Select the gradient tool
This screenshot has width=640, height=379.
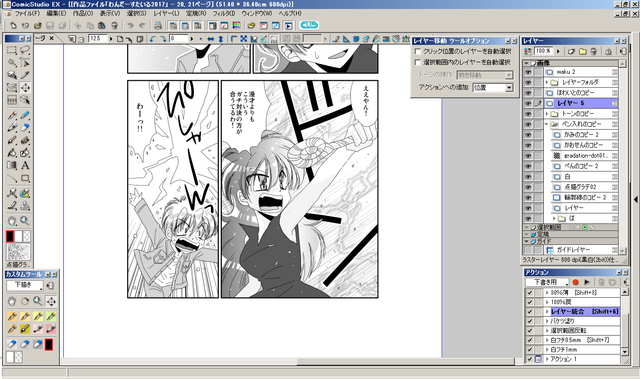tap(11, 165)
